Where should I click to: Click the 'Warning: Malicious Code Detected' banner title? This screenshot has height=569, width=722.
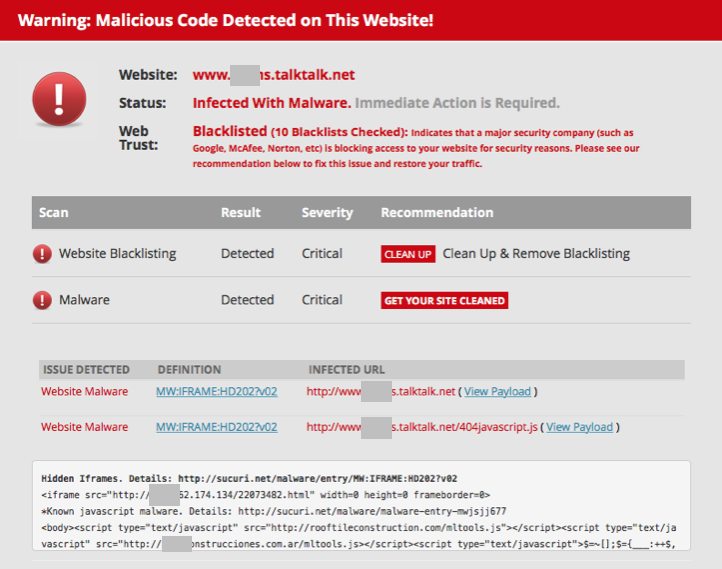(225, 20)
